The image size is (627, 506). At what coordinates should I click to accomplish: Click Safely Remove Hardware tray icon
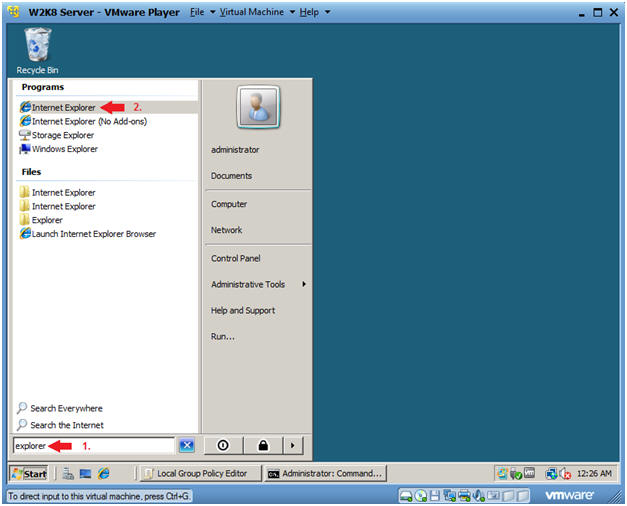pyautogui.click(x=516, y=474)
